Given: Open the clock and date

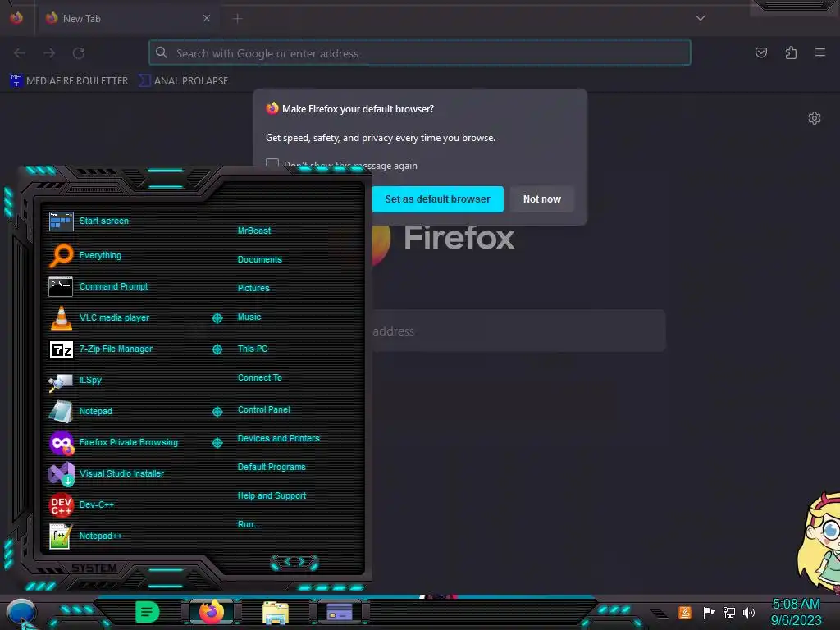Looking at the screenshot, I should click(796, 612).
